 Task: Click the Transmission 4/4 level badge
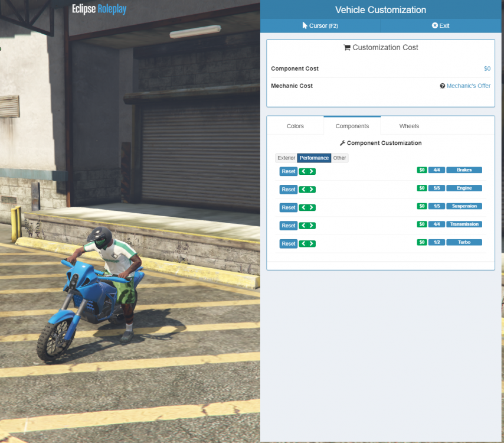[437, 224]
